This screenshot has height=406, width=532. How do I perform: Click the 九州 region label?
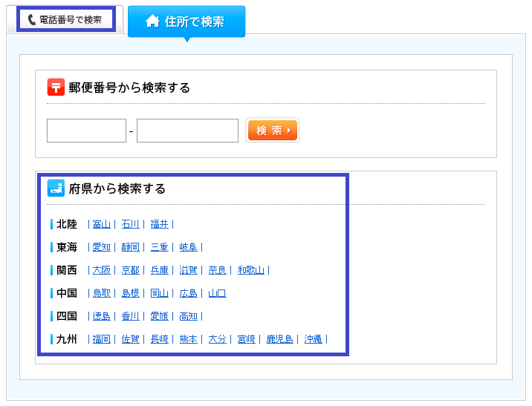click(67, 339)
